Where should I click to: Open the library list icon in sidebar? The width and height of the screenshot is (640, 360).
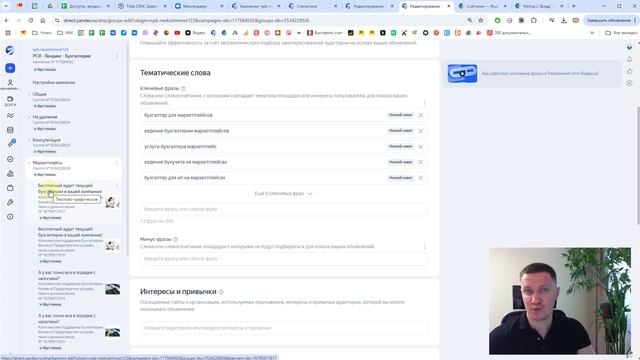click(x=10, y=130)
